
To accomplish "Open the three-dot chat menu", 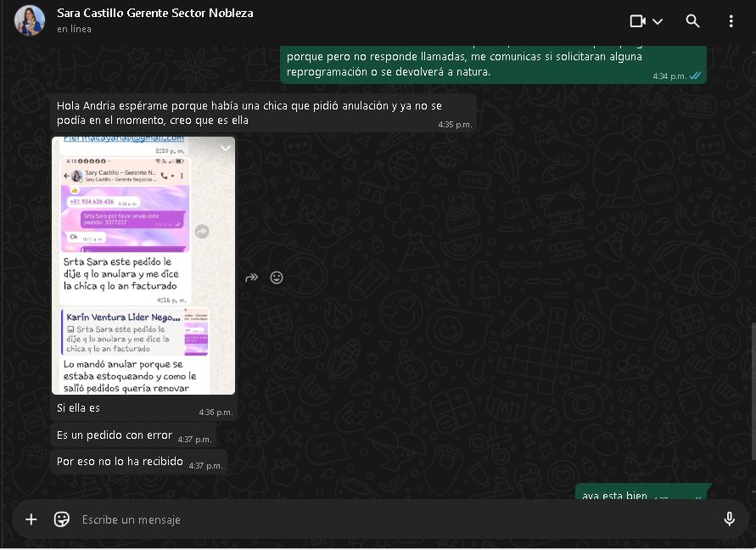I will tap(731, 21).
